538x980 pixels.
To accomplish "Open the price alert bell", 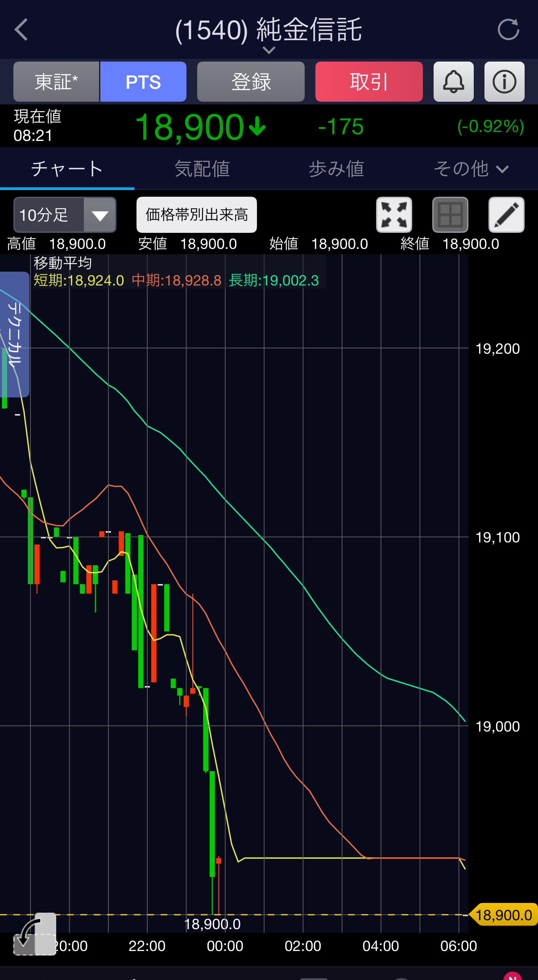I will coord(453,82).
